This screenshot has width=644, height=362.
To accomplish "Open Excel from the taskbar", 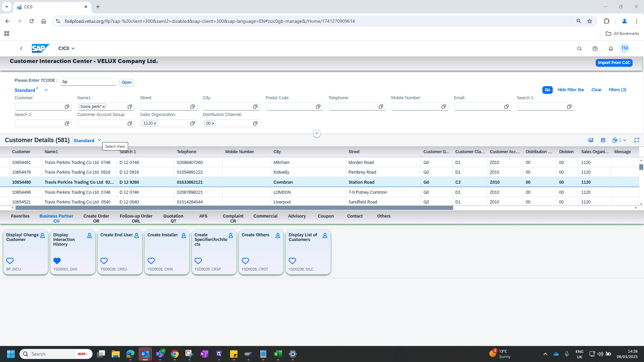I will 278,354.
